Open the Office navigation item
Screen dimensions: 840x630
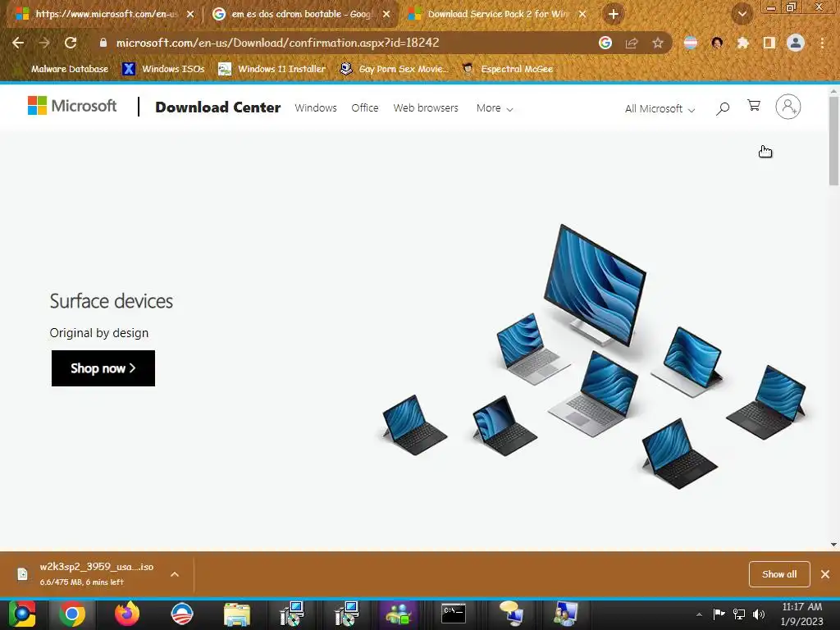click(365, 107)
